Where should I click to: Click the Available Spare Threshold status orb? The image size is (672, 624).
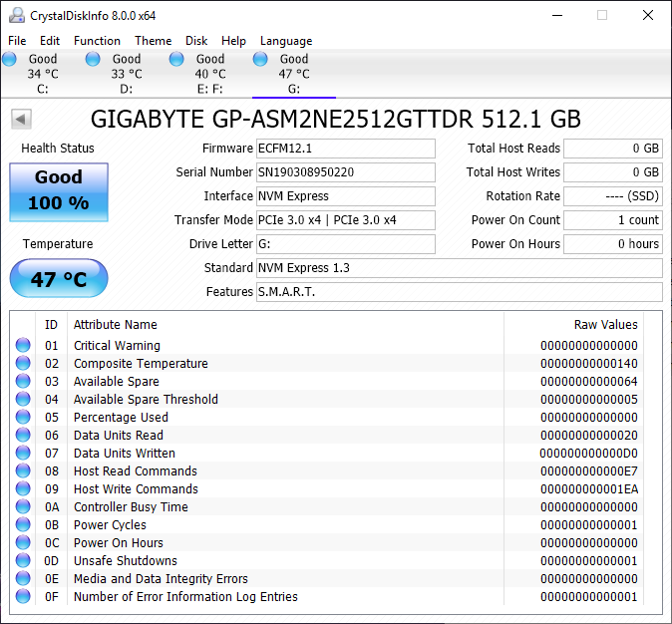(x=23, y=399)
